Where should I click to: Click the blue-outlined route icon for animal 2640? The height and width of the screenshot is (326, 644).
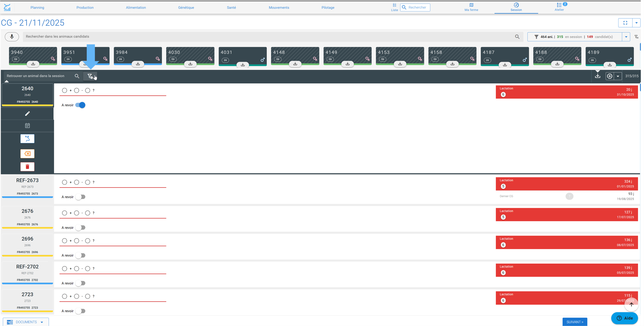[28, 139]
